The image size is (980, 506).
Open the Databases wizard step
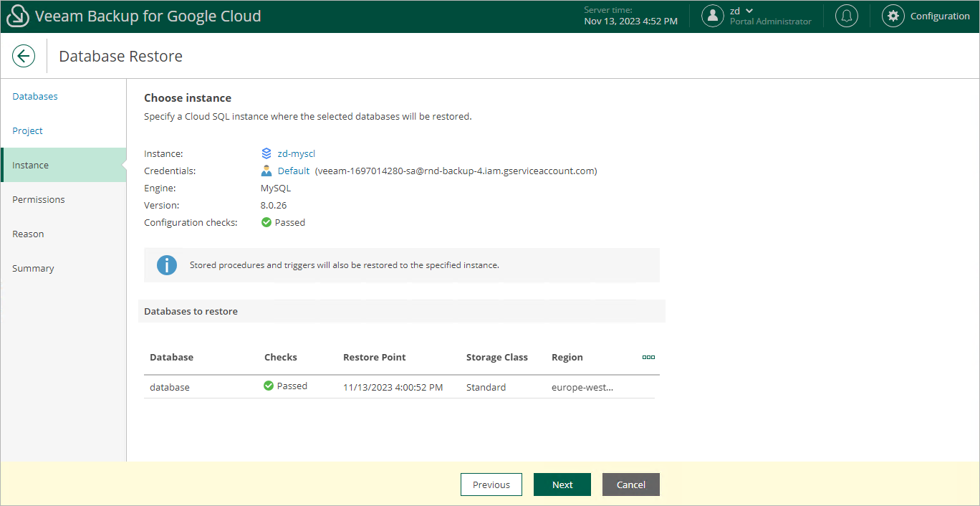[x=35, y=96]
